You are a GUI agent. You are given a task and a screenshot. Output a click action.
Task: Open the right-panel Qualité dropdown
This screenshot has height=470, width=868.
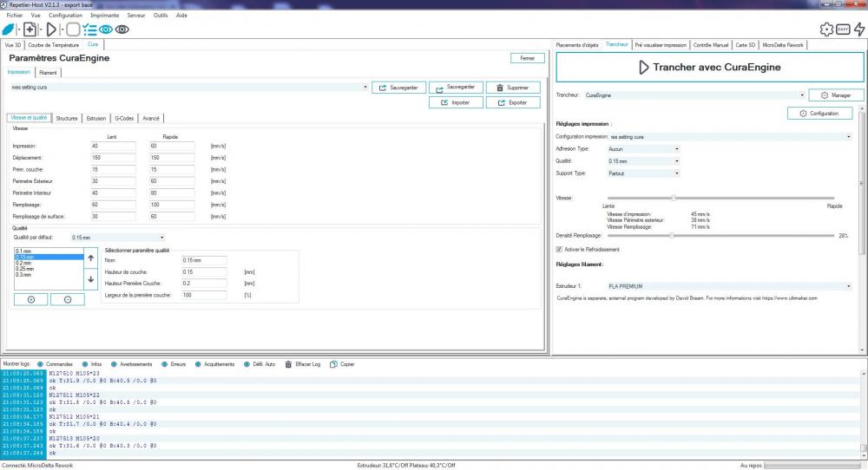(643, 161)
